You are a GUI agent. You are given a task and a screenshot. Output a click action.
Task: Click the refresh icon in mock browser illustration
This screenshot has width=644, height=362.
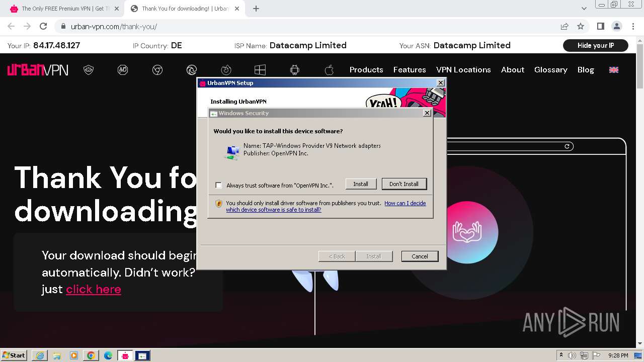click(567, 146)
